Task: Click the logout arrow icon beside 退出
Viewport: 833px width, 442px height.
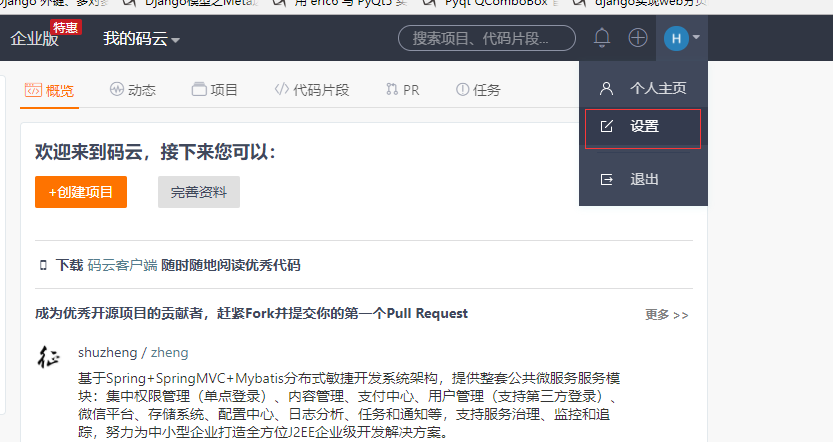Action: tap(606, 180)
